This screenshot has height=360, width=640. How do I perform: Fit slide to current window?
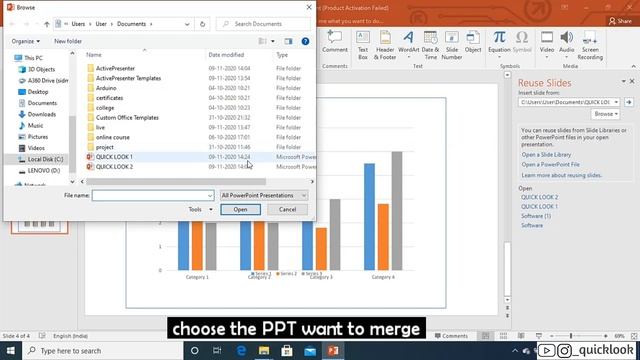point(633,336)
